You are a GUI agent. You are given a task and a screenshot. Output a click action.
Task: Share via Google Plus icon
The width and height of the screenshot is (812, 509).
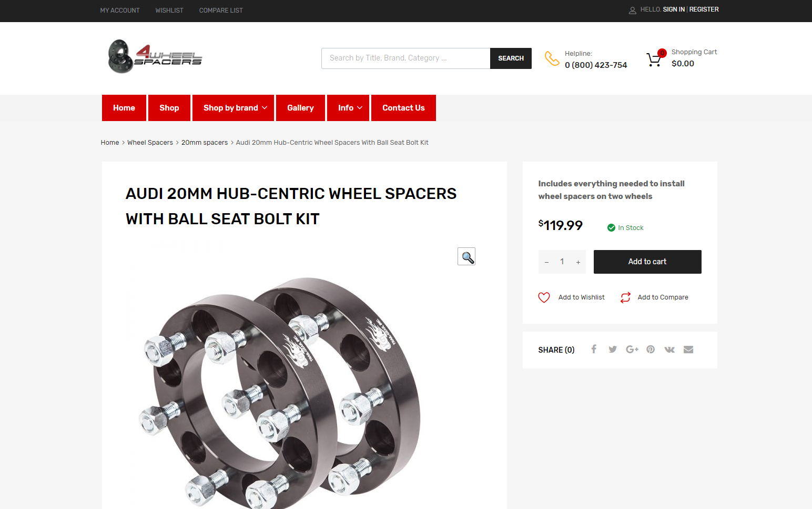[632, 349]
